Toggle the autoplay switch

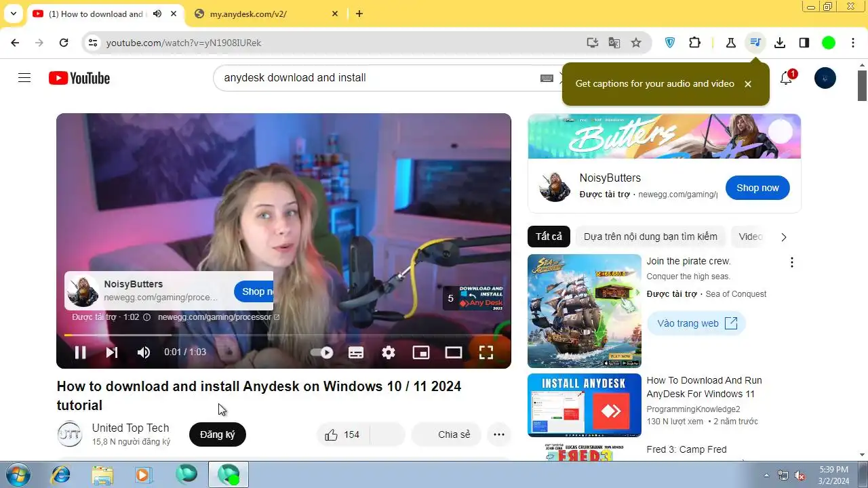pos(321,352)
